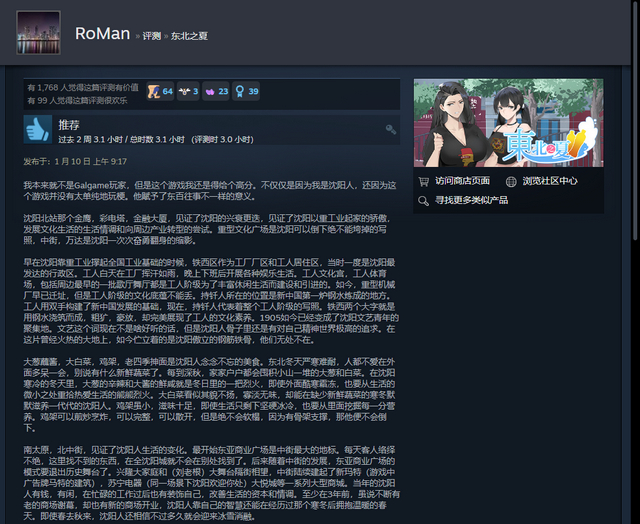The width and height of the screenshot is (640, 524).
Task: Click the globe community hub icon
Action: coord(511,182)
